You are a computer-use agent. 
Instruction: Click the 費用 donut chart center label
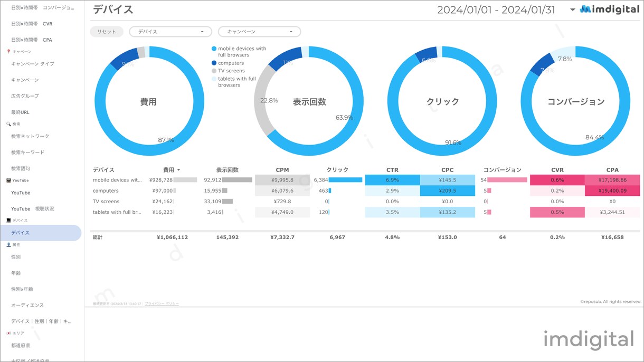[x=148, y=102]
